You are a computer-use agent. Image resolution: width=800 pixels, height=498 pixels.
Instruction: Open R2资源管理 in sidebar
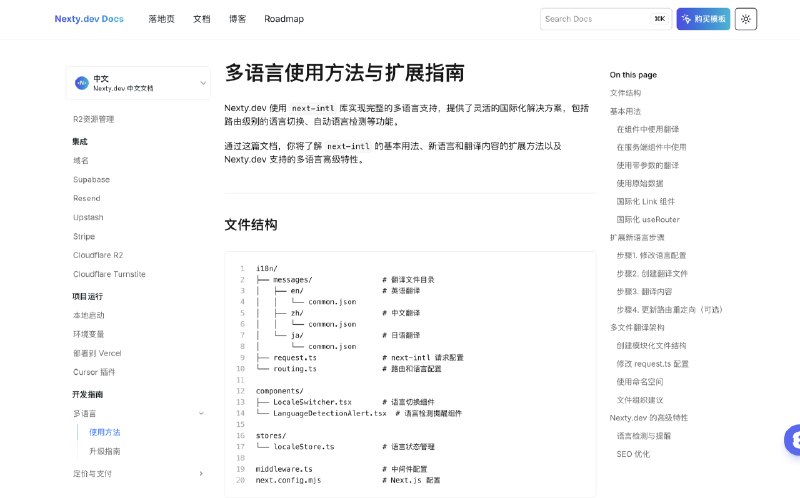93,119
